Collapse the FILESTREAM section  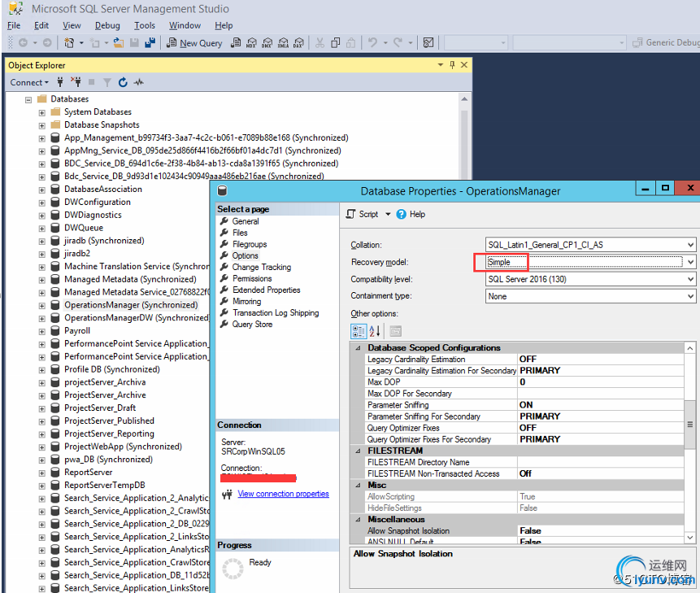(358, 451)
